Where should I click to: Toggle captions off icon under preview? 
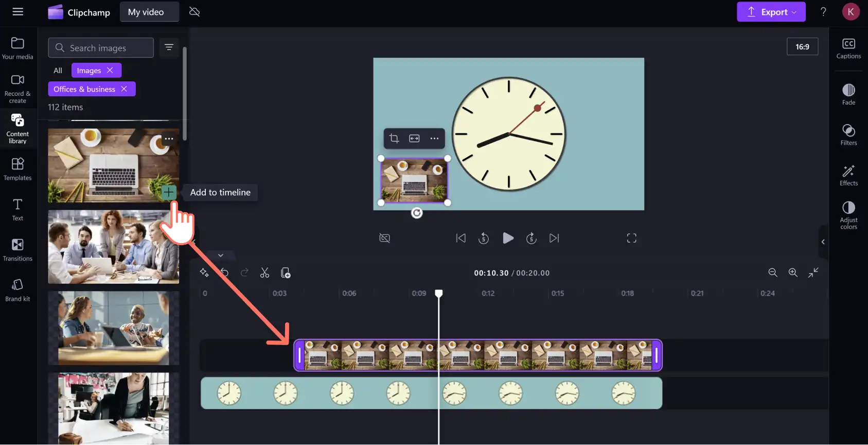pyautogui.click(x=384, y=238)
